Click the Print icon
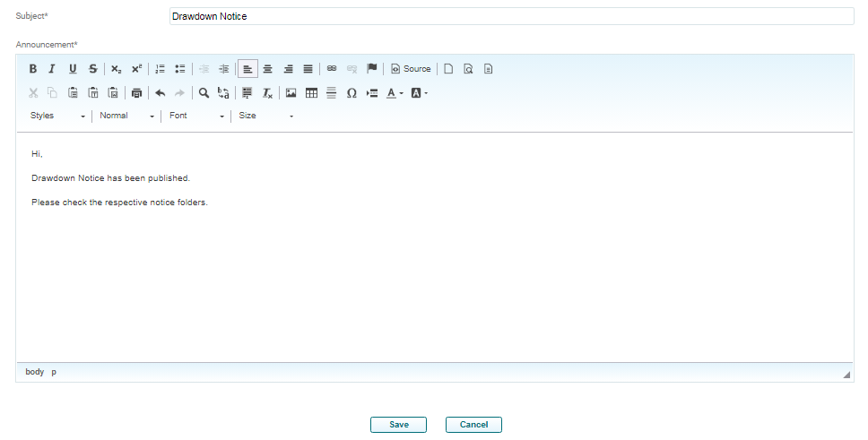Viewport: 868px width, 440px height. (x=136, y=92)
